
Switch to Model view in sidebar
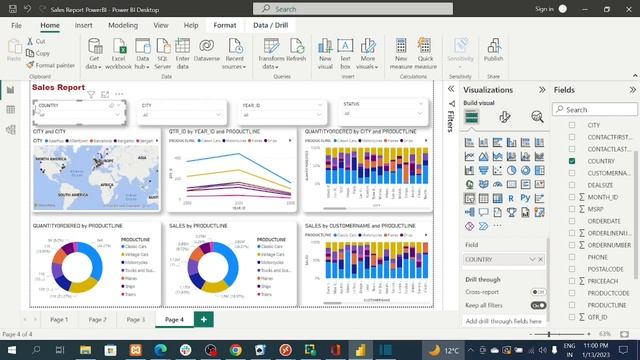(x=11, y=129)
